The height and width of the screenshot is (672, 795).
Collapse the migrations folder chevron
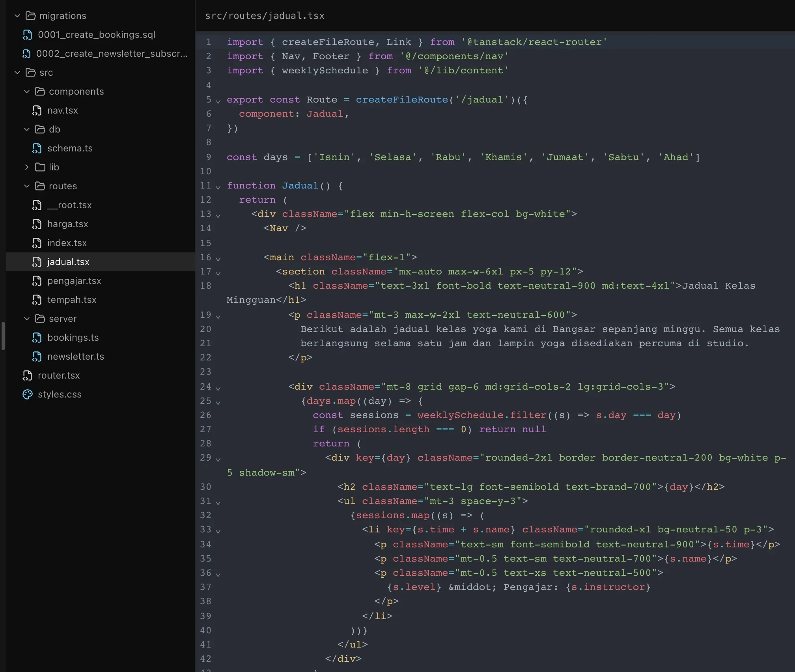(17, 16)
